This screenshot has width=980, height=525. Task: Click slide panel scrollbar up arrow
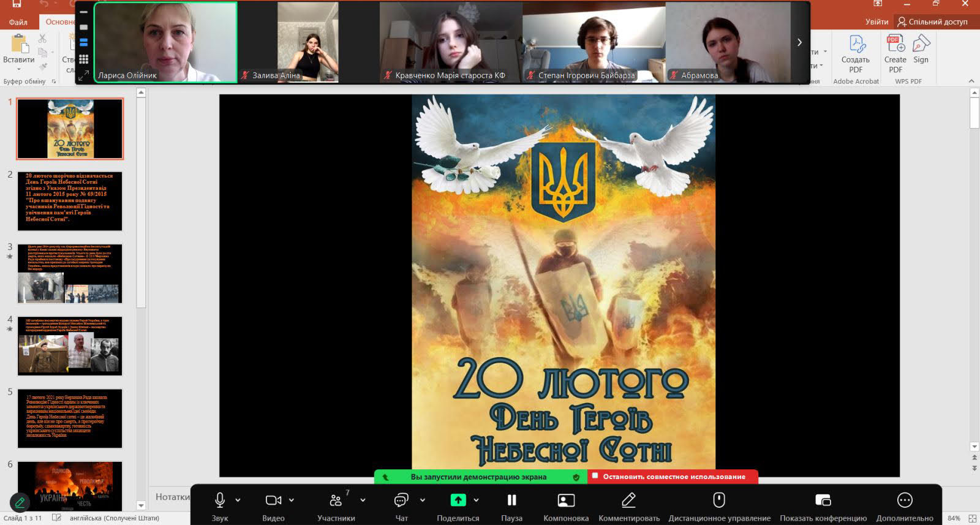click(x=141, y=93)
